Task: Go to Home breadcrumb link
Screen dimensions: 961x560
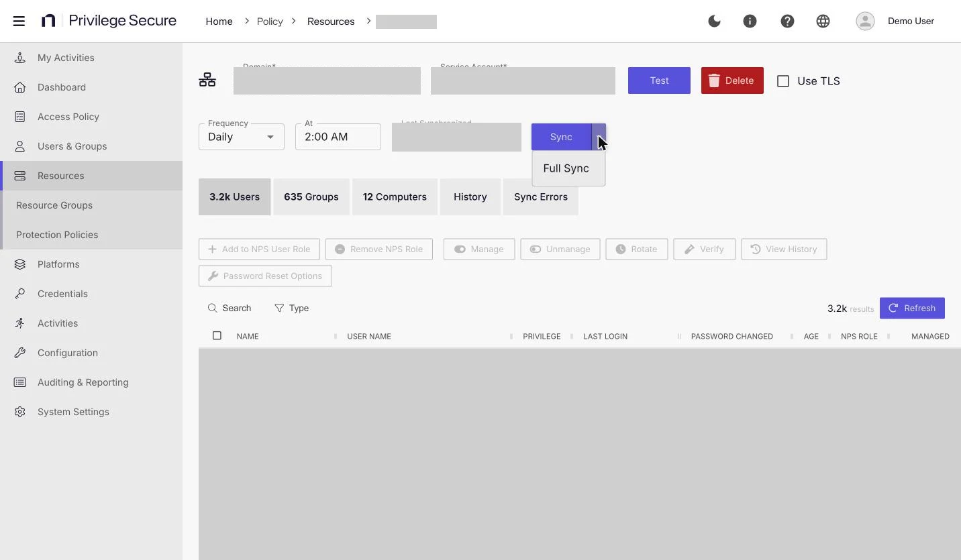Action: (219, 21)
